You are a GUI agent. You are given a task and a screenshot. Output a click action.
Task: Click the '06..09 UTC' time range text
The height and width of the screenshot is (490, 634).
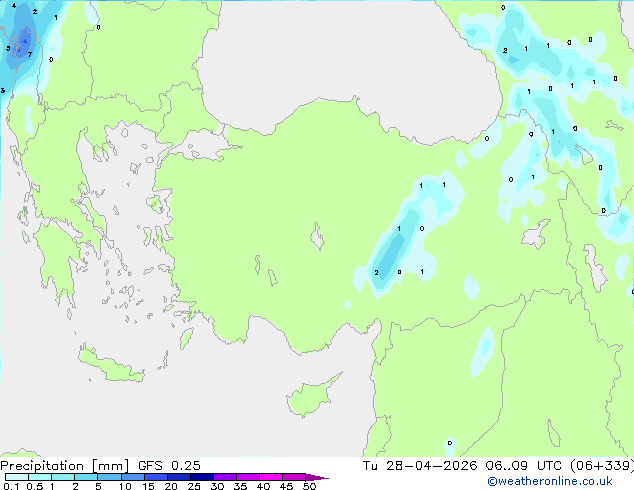click(x=524, y=466)
